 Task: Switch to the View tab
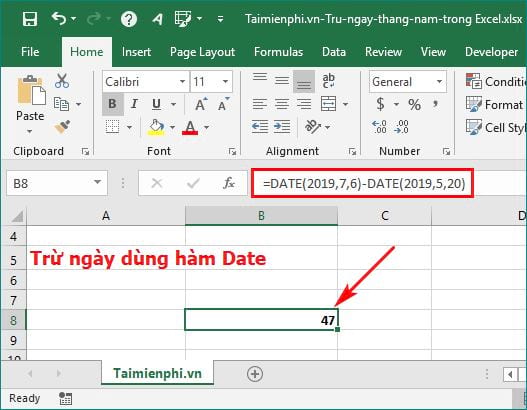[x=433, y=52]
